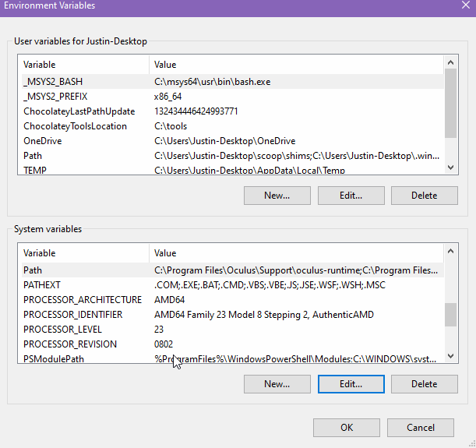476x448 pixels.
Task: Confirm with the OK button
Action: 346,427
